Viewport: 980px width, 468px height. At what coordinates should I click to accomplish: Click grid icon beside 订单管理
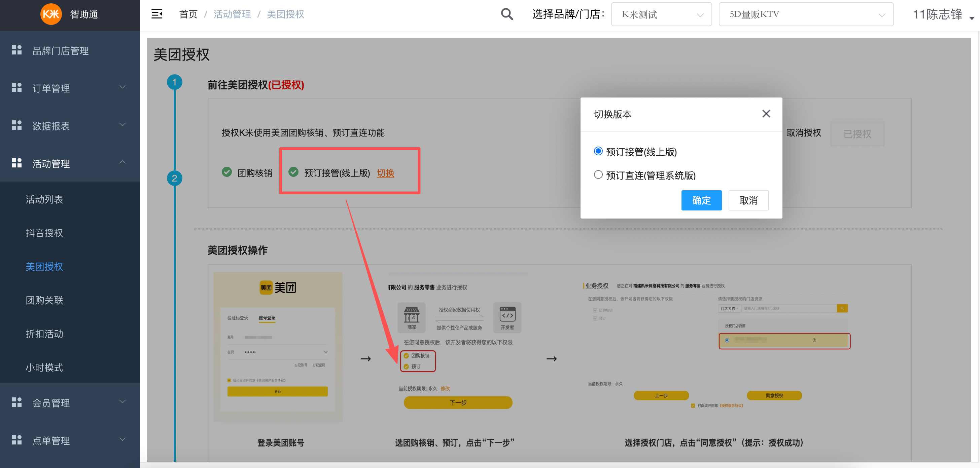pos(17,87)
